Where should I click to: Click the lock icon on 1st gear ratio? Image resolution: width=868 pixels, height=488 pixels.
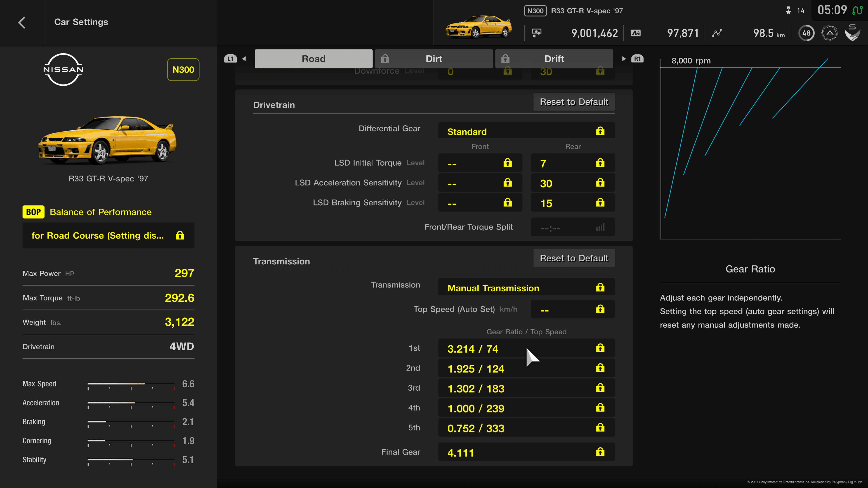click(x=600, y=348)
